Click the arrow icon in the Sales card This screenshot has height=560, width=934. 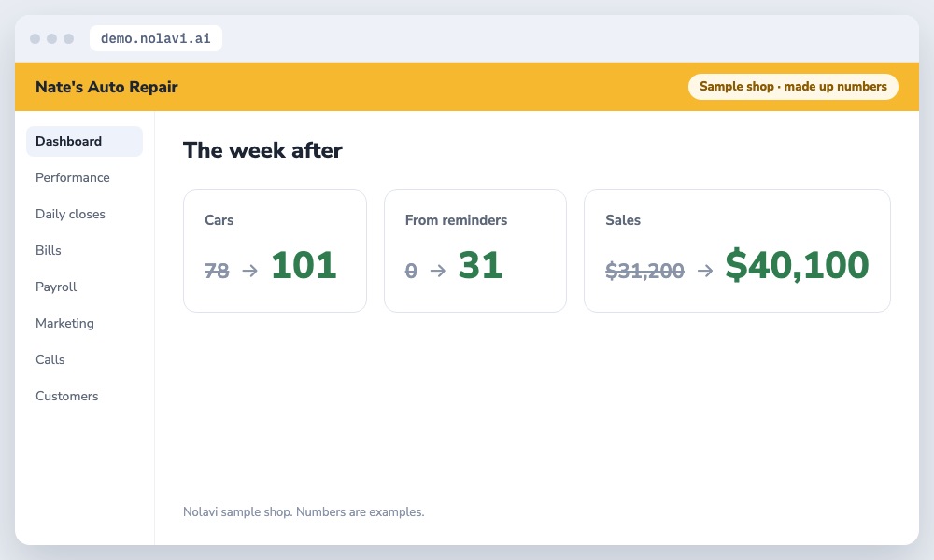click(x=705, y=271)
